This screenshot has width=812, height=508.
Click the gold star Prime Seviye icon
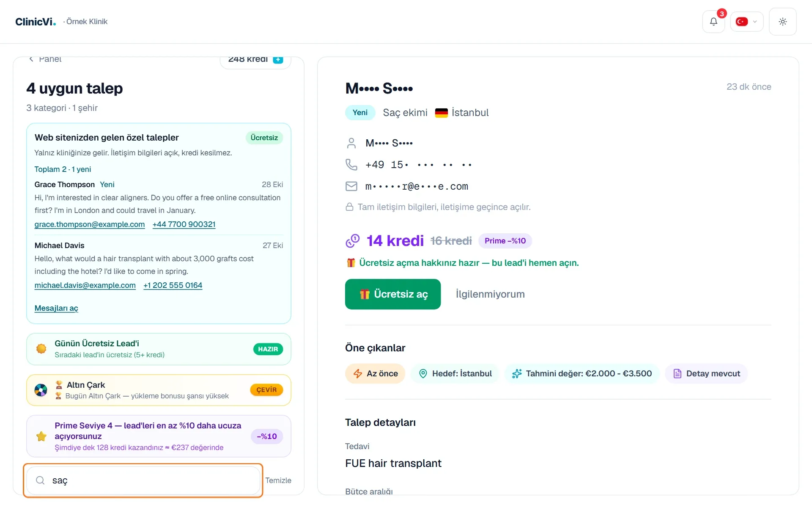point(41,436)
